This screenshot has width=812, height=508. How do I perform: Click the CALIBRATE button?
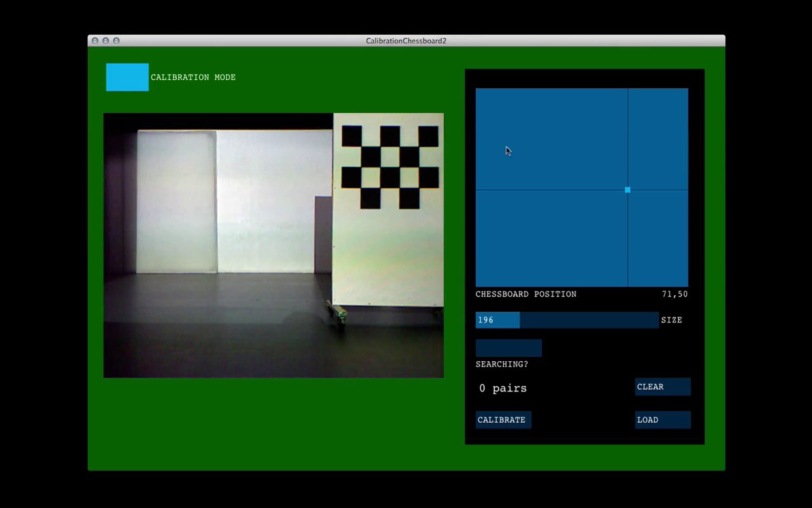coord(503,420)
